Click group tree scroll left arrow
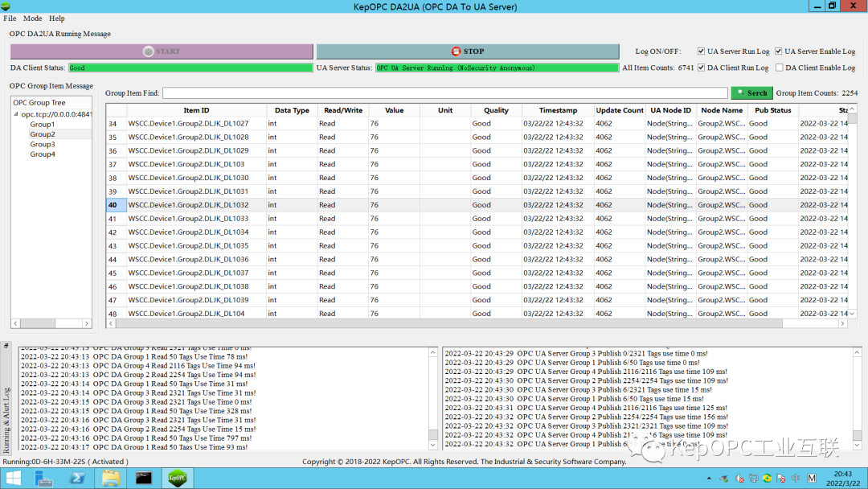This screenshot has height=489, width=868. (15, 323)
